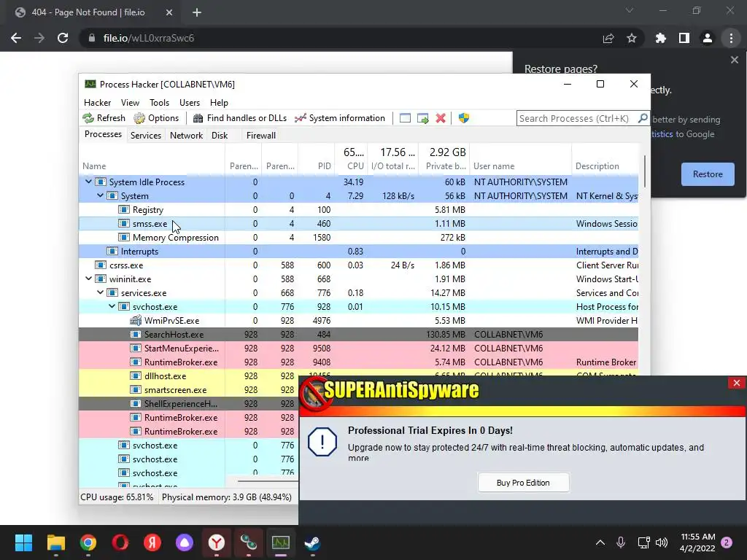Sort by the PID column header

pyautogui.click(x=317, y=166)
